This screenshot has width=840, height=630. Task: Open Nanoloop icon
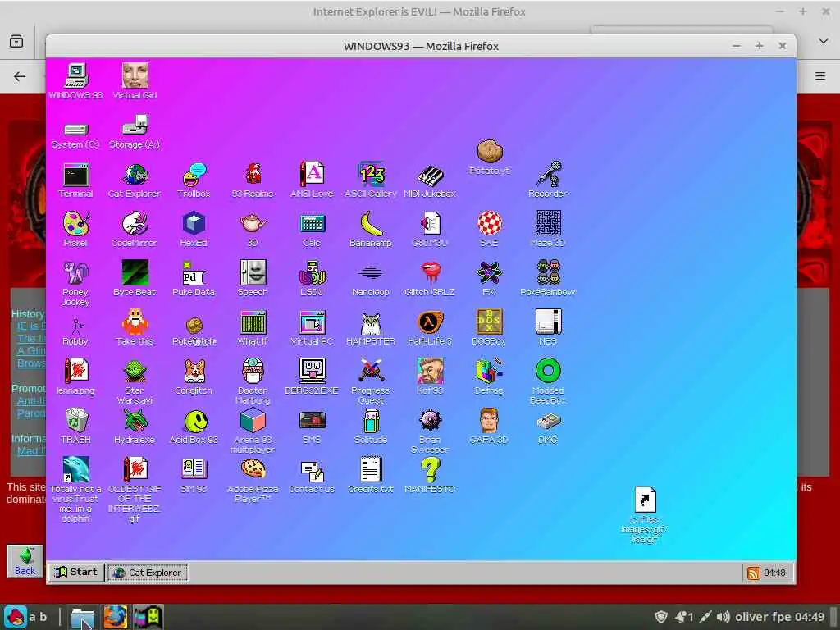[371, 273]
